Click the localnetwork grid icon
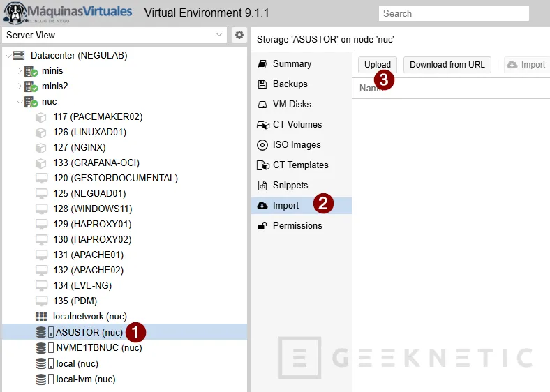This screenshot has width=550, height=392. tap(41, 317)
